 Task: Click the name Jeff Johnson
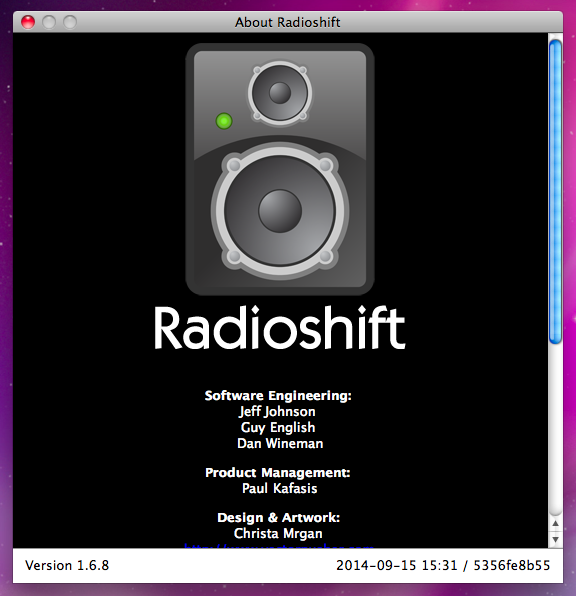pyautogui.click(x=278, y=412)
